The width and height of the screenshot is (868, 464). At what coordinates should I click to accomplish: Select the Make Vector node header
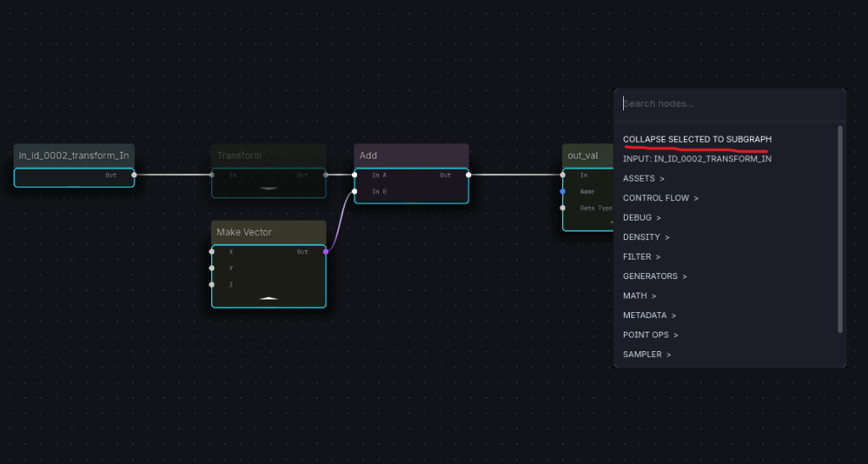point(269,232)
